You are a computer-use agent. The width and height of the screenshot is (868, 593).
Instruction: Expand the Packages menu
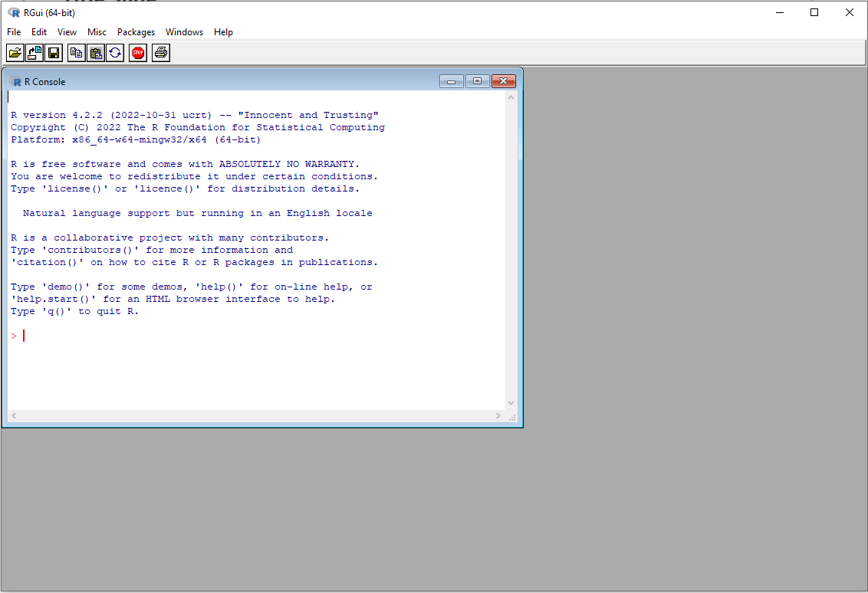(136, 32)
